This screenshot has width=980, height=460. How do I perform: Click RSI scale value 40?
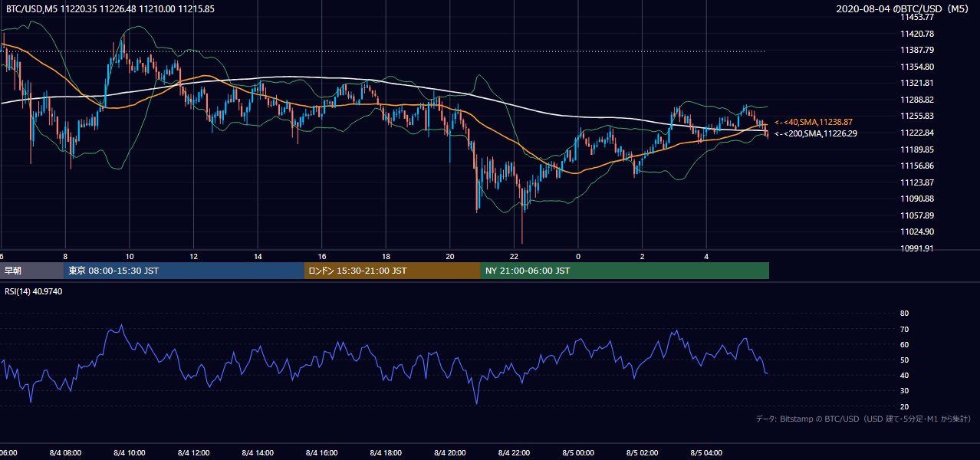pyautogui.click(x=905, y=375)
